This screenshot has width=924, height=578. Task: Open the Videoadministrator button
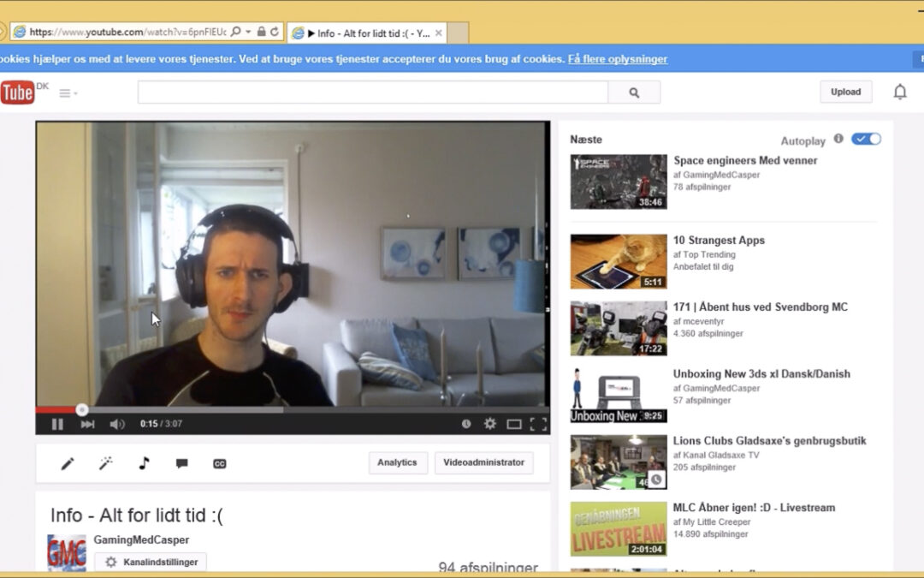pos(483,462)
